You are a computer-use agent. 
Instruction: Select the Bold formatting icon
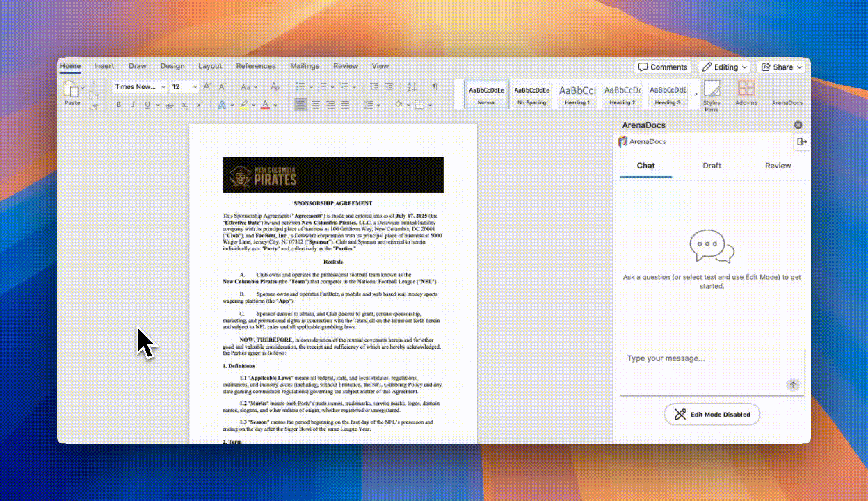point(119,103)
